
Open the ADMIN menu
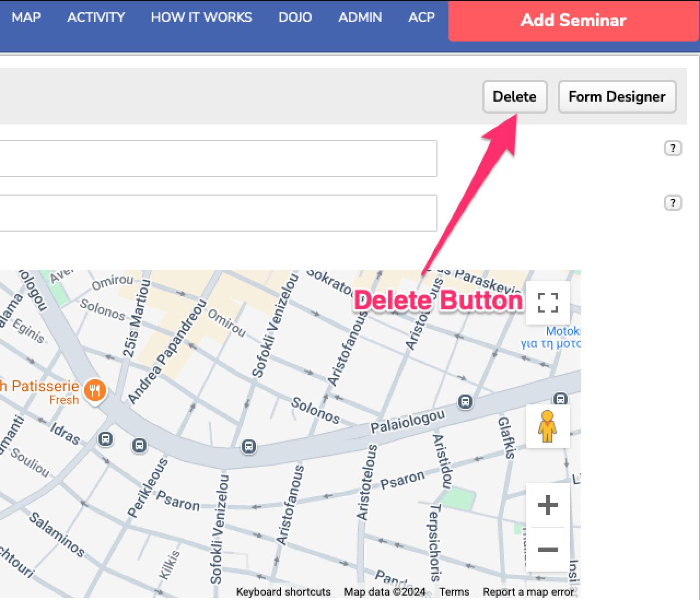360,17
